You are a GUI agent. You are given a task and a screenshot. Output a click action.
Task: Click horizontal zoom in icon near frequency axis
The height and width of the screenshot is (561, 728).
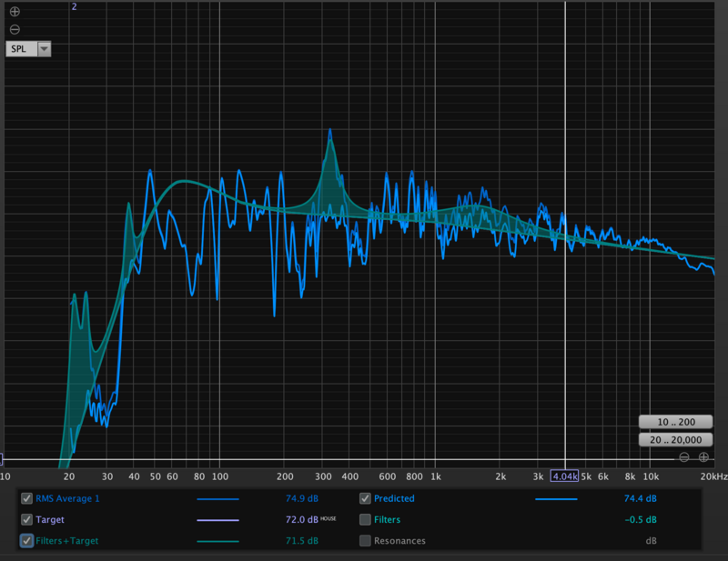pos(703,457)
